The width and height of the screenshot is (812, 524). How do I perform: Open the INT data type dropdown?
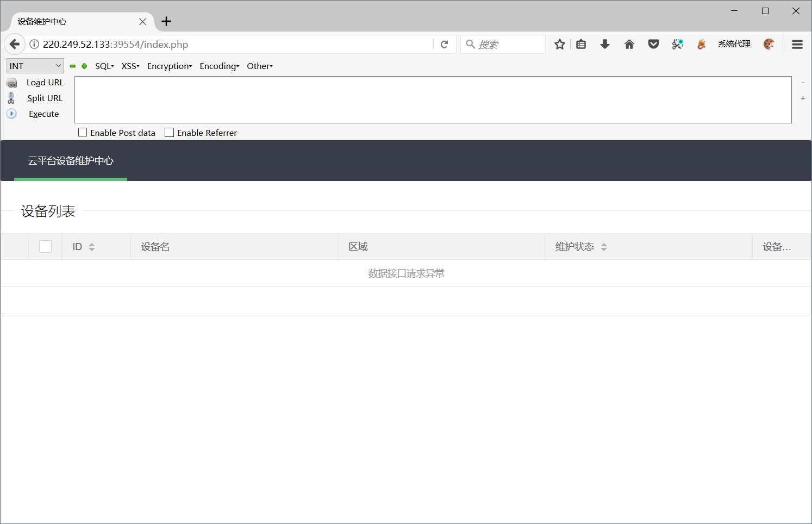tap(35, 66)
